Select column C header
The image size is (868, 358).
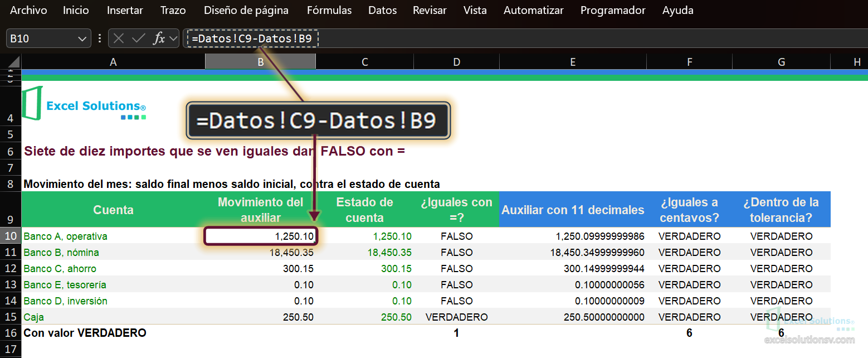point(365,62)
